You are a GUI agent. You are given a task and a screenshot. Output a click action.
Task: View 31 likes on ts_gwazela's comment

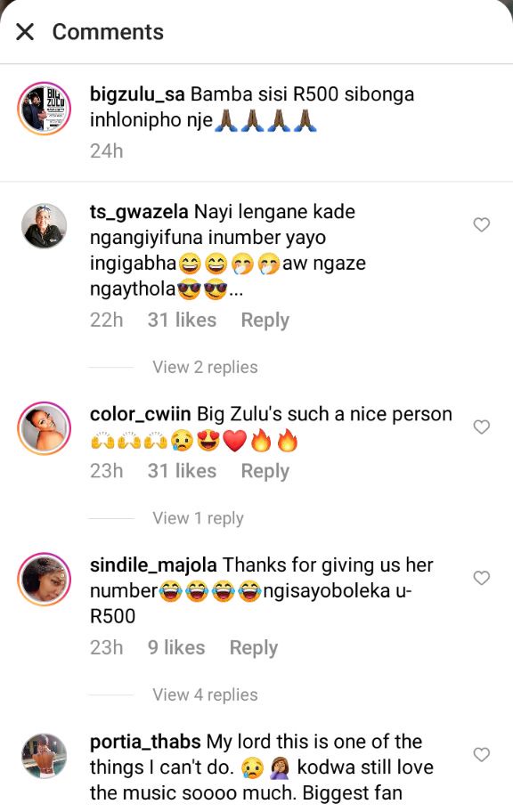(182, 320)
